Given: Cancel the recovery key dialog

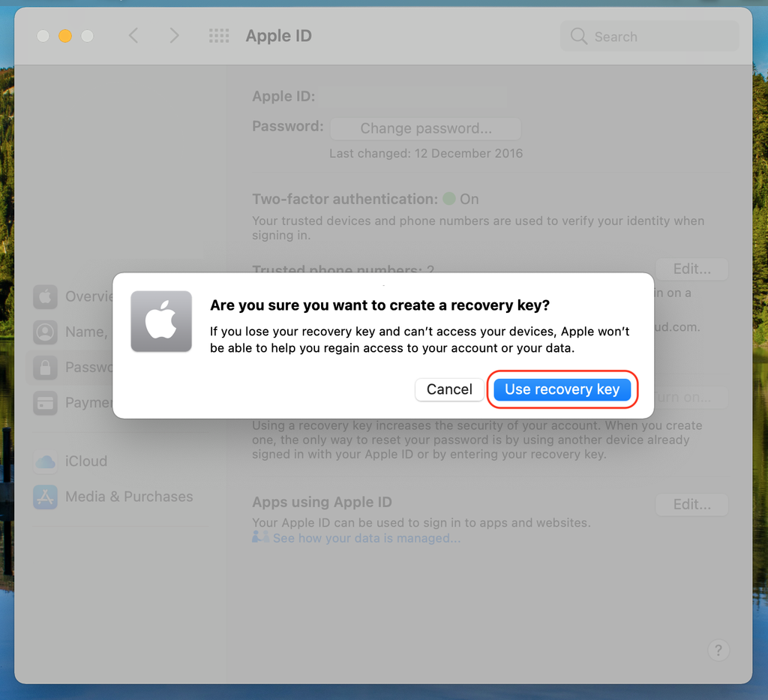Looking at the screenshot, I should point(449,389).
